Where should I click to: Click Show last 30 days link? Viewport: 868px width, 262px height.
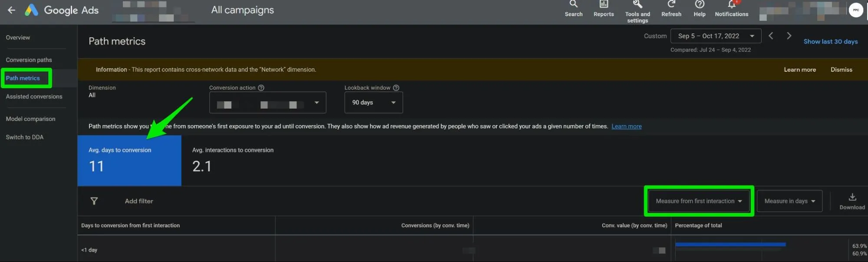coord(830,41)
